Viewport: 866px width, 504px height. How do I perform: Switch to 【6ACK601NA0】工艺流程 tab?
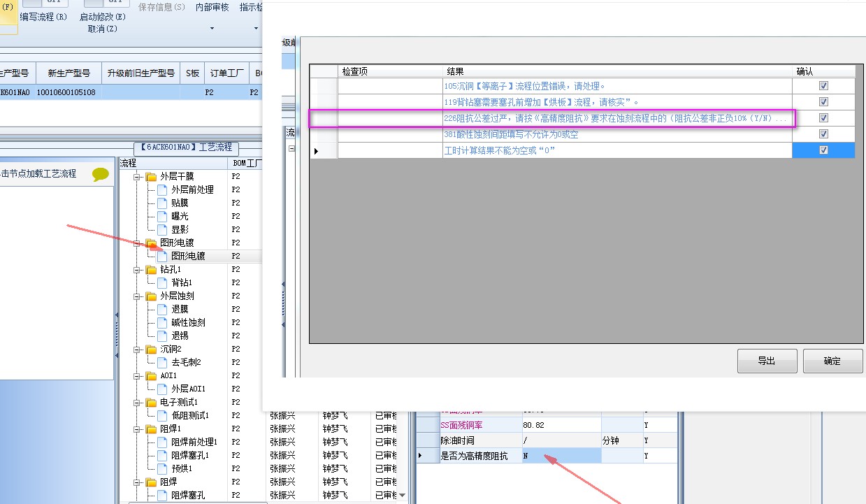click(187, 148)
